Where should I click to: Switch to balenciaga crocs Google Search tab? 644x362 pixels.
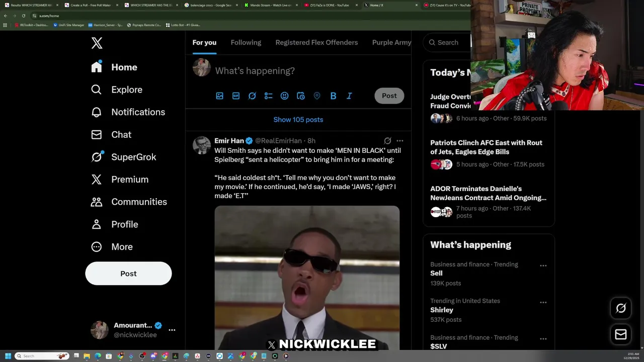click(x=211, y=5)
